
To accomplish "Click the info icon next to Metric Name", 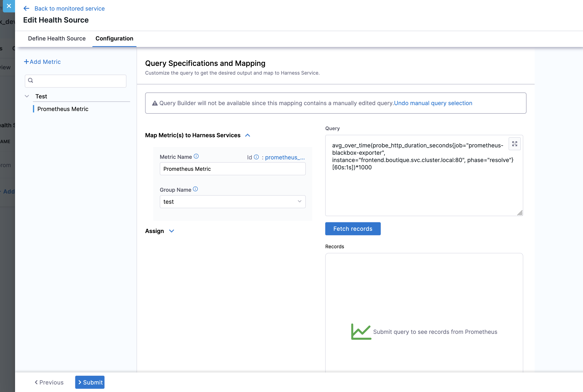I will 196,156.
